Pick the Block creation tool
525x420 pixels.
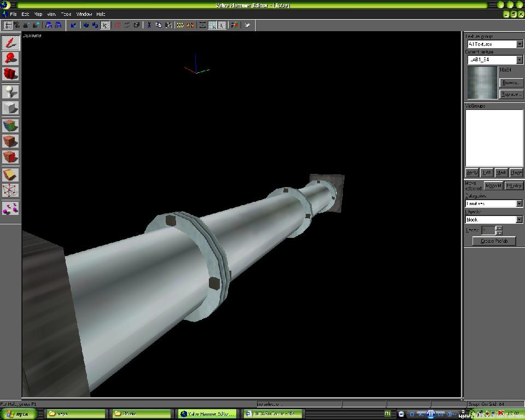10,107
